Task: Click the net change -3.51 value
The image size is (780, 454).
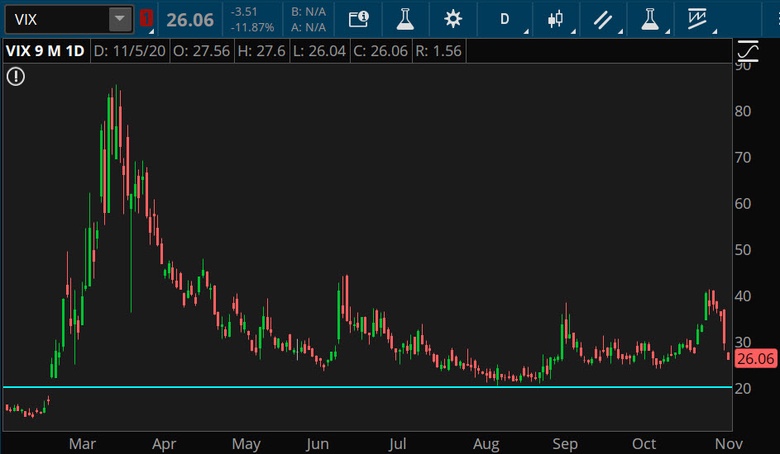Action: pyautogui.click(x=244, y=11)
